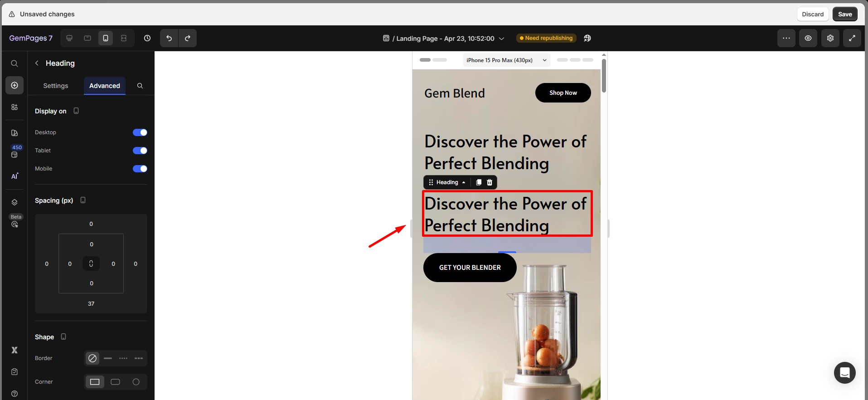Image resolution: width=868 pixels, height=400 pixels.
Task: Delete the selected Heading element
Action: point(490,182)
